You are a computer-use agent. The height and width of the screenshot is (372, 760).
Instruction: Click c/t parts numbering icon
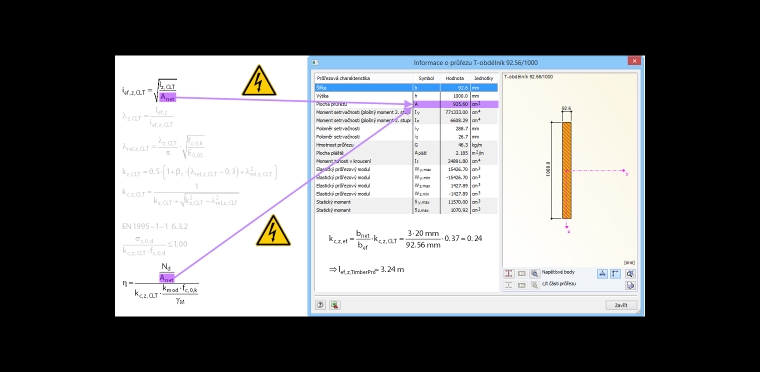coord(522,285)
